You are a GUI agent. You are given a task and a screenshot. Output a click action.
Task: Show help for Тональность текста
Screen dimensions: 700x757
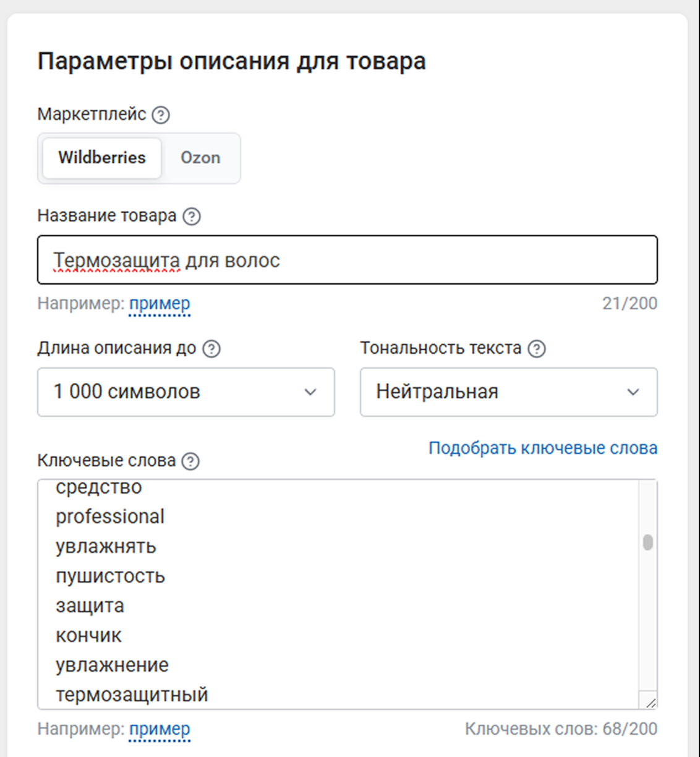(537, 349)
